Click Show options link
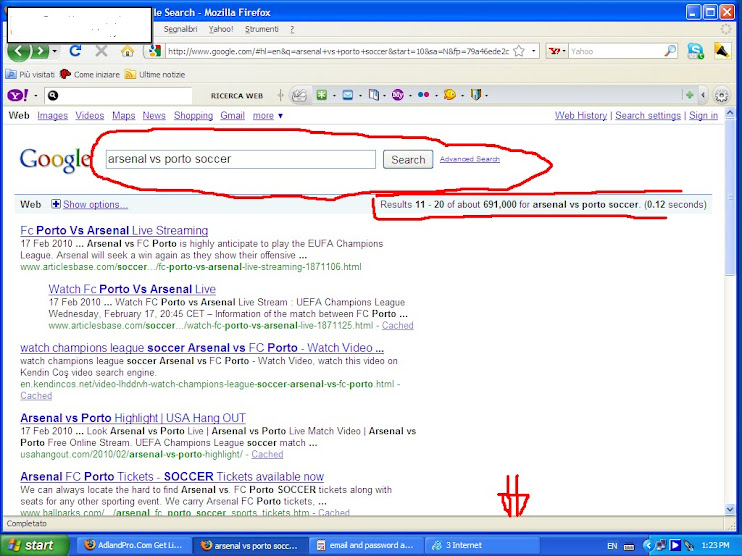The image size is (742, 556). click(x=95, y=204)
